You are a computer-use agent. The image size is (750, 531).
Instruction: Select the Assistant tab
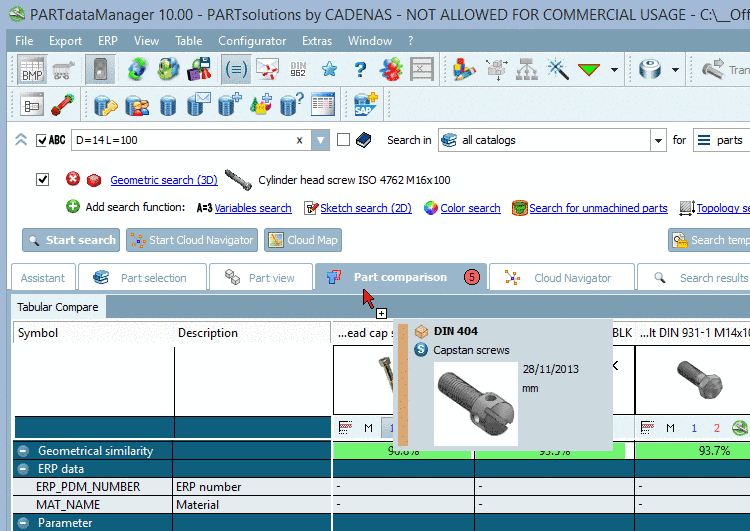click(43, 277)
